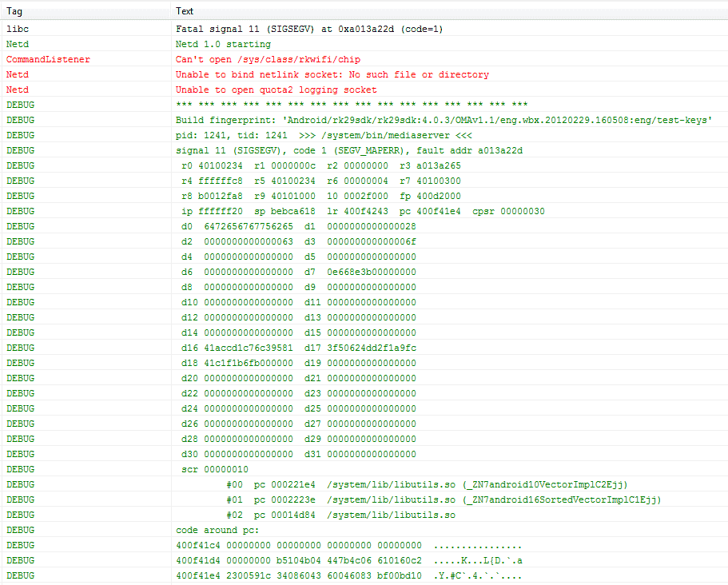Select the 'code around pc:' line
728x585 pixels.
point(364,530)
